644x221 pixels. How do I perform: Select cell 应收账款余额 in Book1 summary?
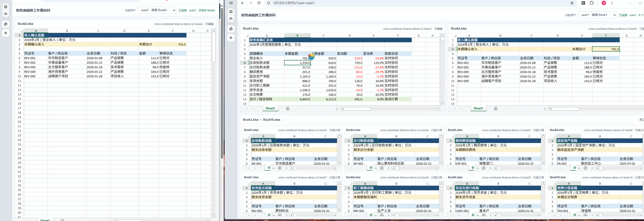267,63
